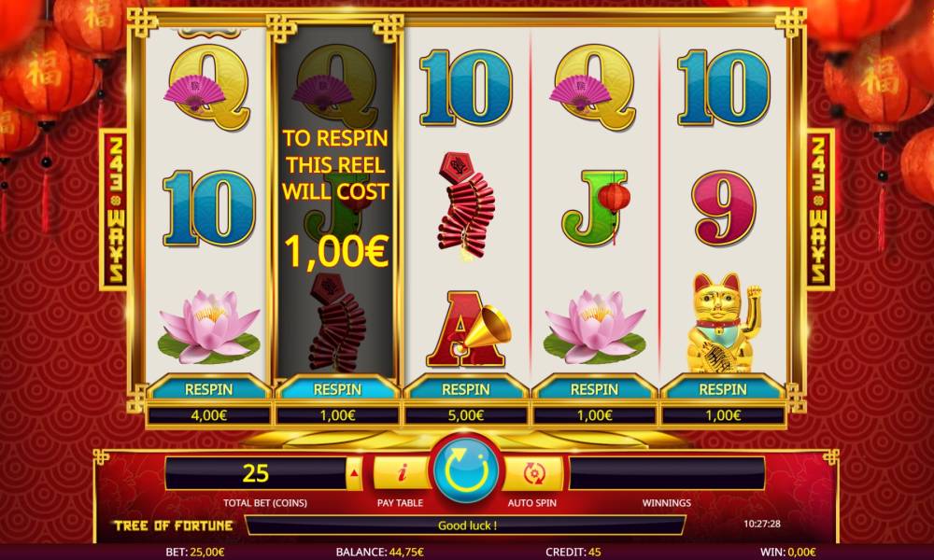Click the golden lucky cat symbol

point(723,323)
